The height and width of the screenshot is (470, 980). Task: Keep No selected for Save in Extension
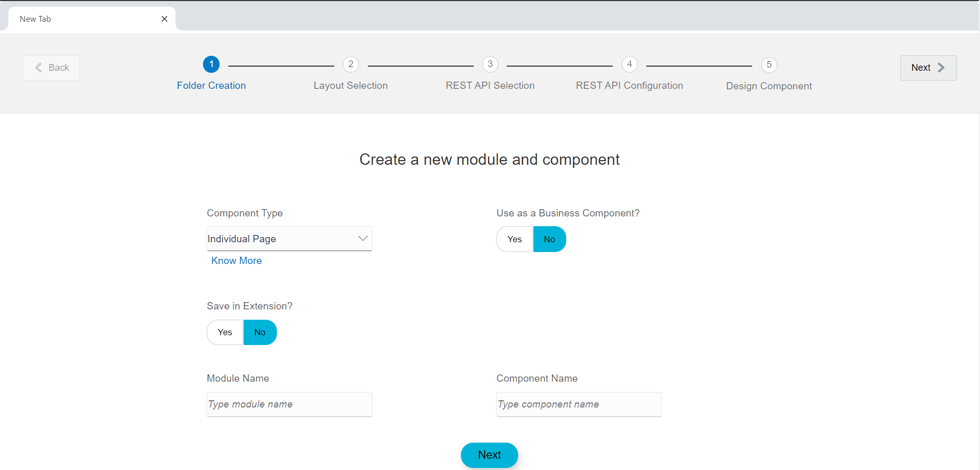[x=259, y=332]
